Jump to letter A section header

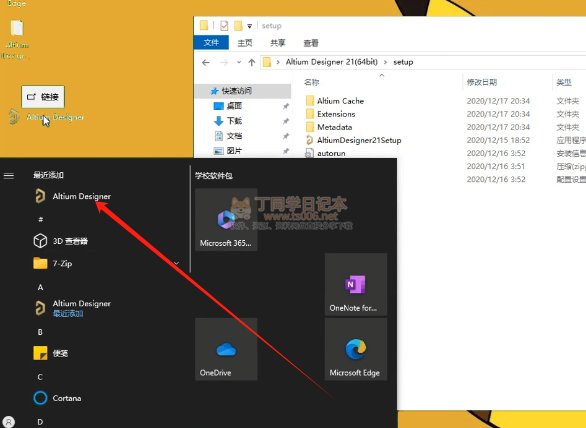pos(40,287)
